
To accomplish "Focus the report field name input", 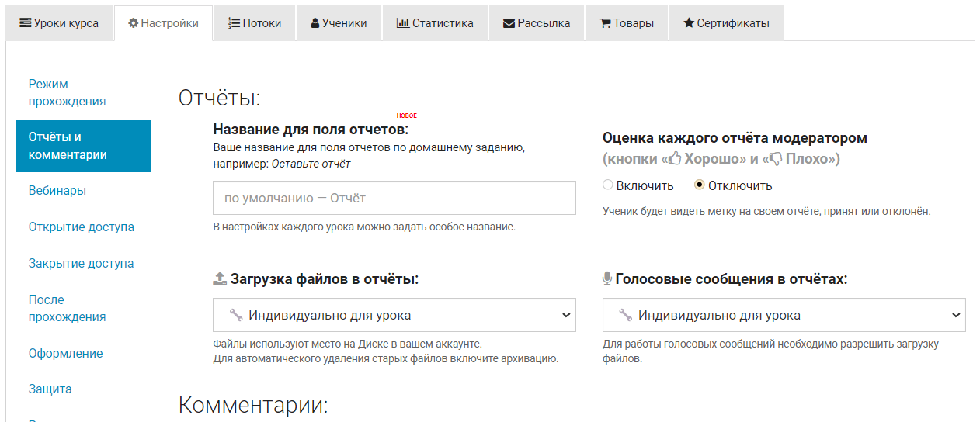I will (394, 198).
